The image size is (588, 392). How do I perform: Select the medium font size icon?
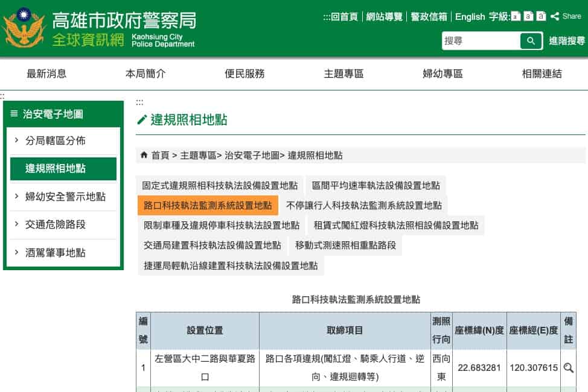[x=528, y=16]
